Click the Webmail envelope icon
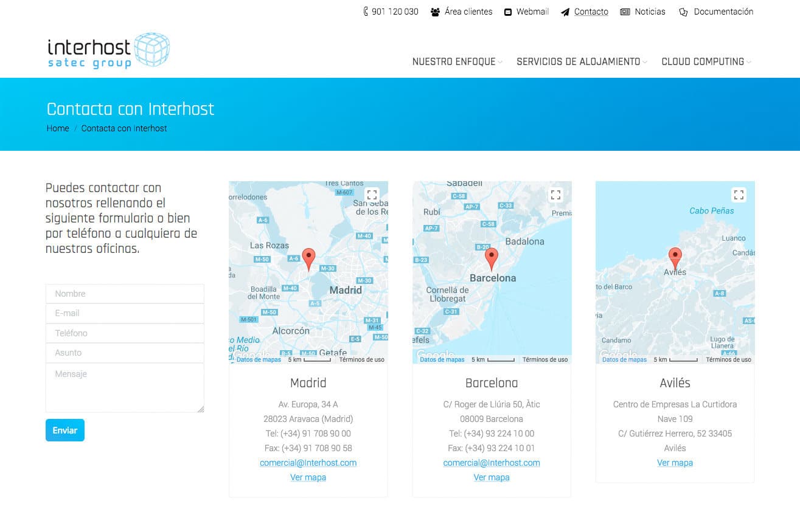800x532 pixels. (x=508, y=12)
